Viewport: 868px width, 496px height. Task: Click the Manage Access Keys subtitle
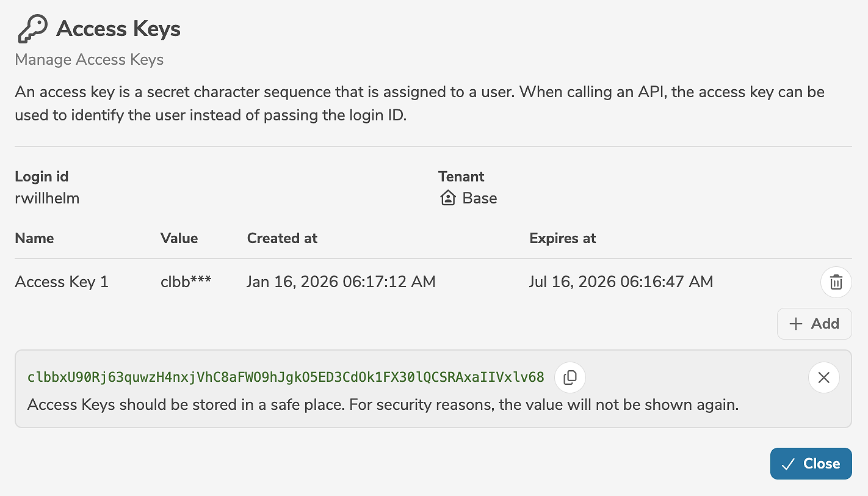coord(89,60)
